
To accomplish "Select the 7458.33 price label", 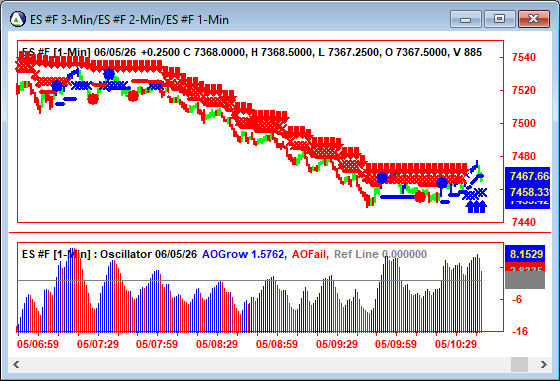I will coord(528,192).
